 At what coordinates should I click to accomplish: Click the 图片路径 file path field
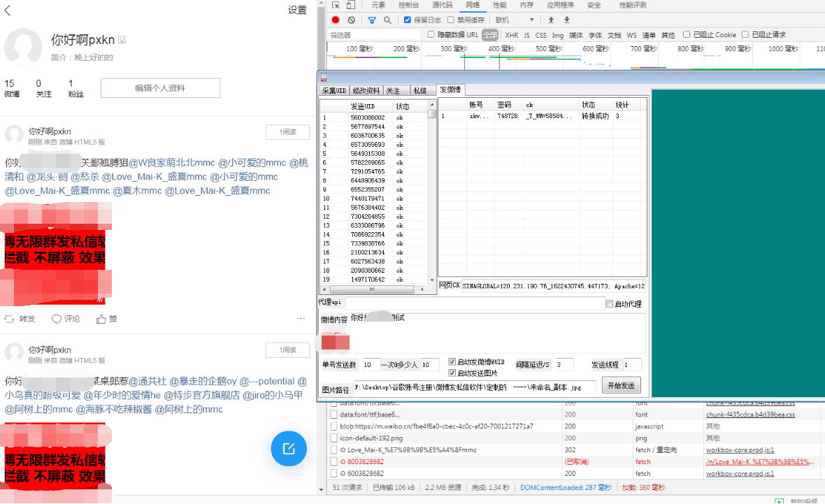point(475,387)
